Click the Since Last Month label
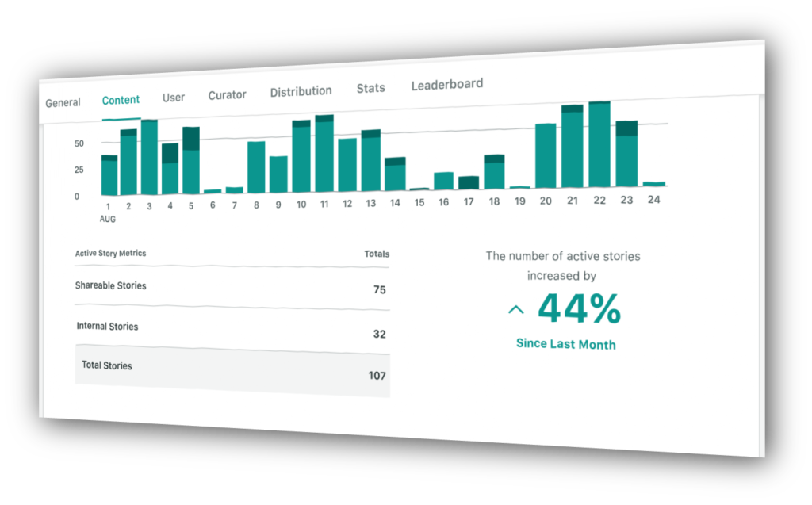The height and width of the screenshot is (505, 812). pyautogui.click(x=565, y=344)
